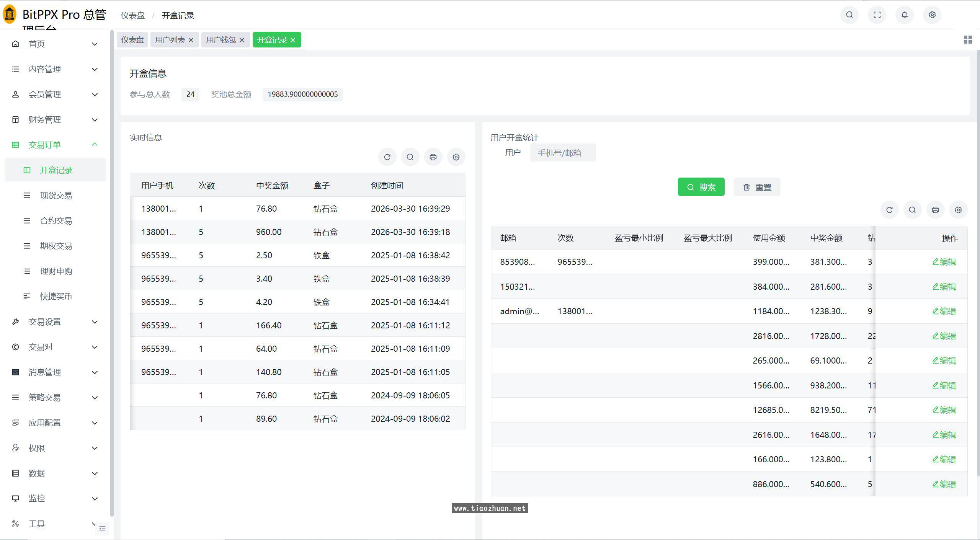Viewport: 980px width, 540px height.
Task: Open column settings gear for 用户开盒统计 table
Action: pos(958,210)
